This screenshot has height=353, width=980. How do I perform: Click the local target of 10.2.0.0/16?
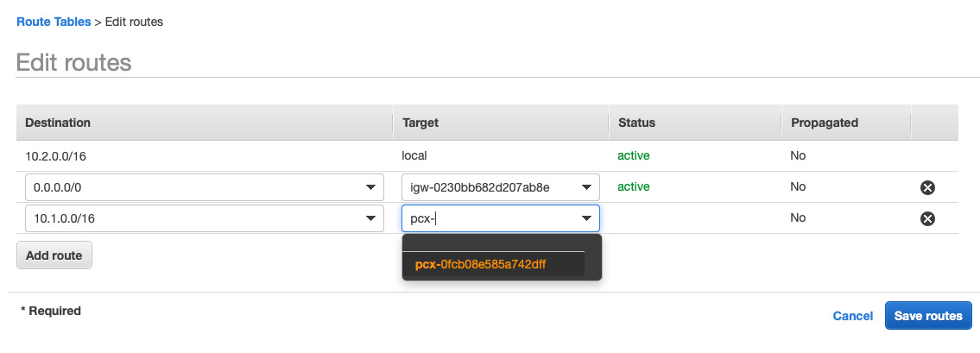coord(414,155)
